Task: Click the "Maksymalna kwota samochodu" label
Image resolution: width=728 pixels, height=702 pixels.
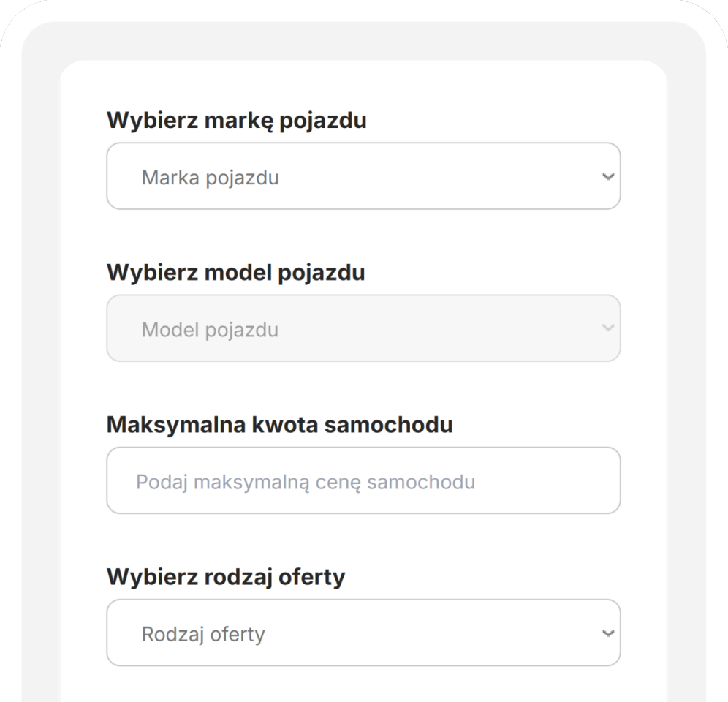Action: tap(280, 424)
